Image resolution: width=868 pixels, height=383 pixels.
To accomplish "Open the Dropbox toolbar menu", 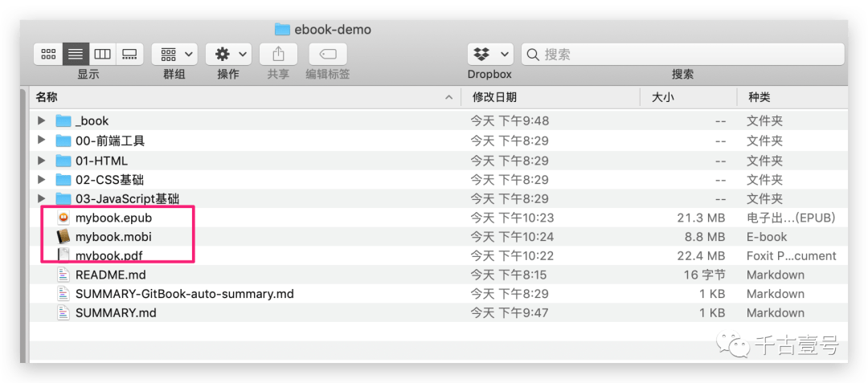I will coord(490,54).
